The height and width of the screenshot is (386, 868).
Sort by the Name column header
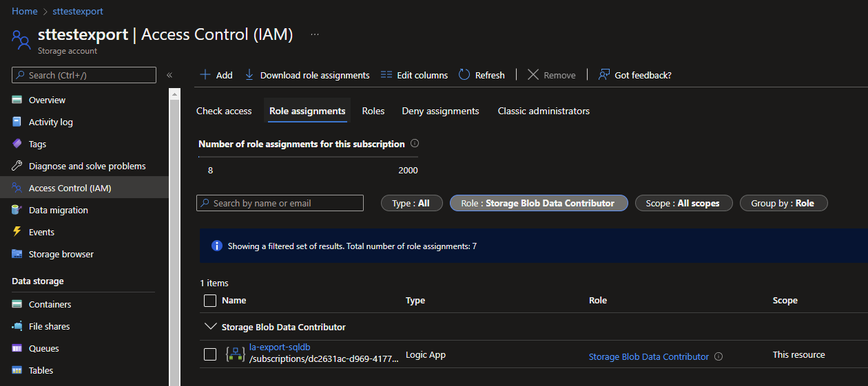tap(234, 300)
